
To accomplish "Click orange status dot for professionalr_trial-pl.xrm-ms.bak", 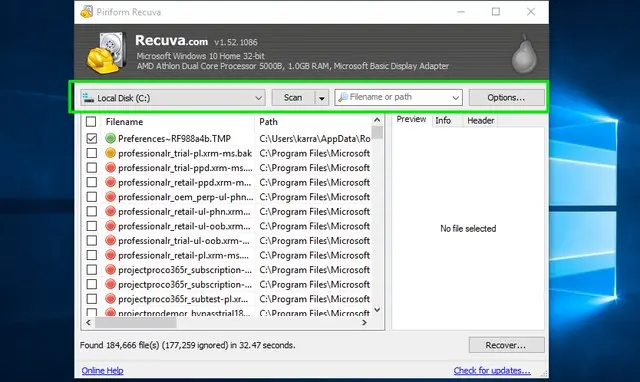I will (x=110, y=153).
